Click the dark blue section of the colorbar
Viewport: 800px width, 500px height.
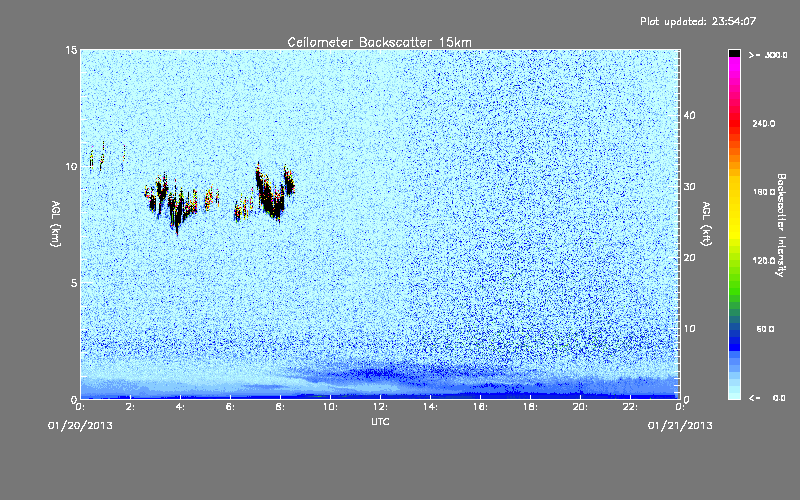click(734, 341)
